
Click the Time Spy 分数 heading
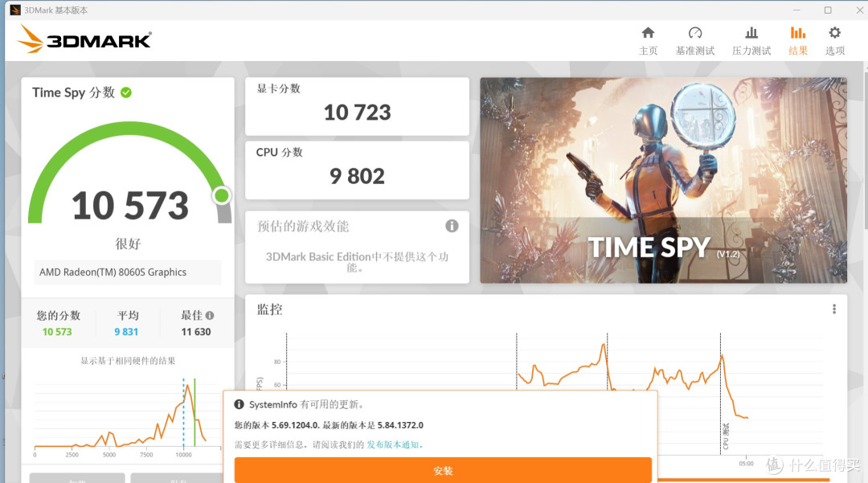73,92
